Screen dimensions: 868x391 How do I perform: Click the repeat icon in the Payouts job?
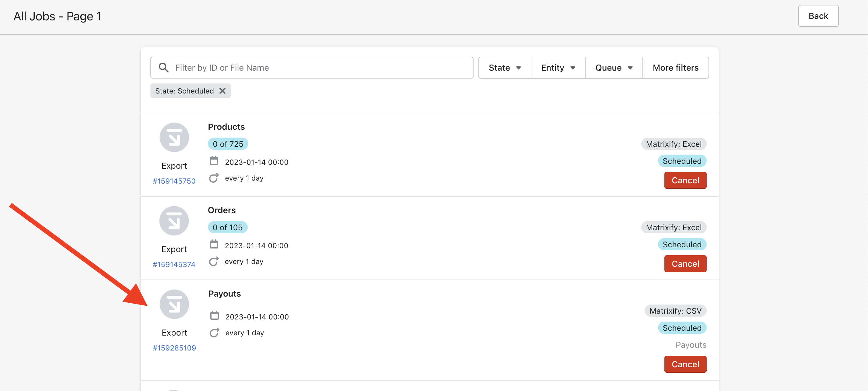coord(214,333)
